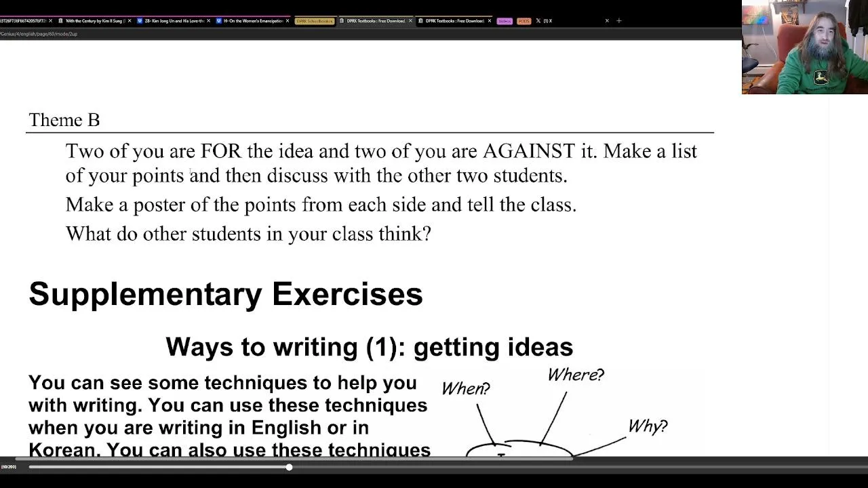Viewport: 868px width, 488px height.
Task: Switch to 'H- On the Women's Emancipation' tab
Action: point(252,21)
